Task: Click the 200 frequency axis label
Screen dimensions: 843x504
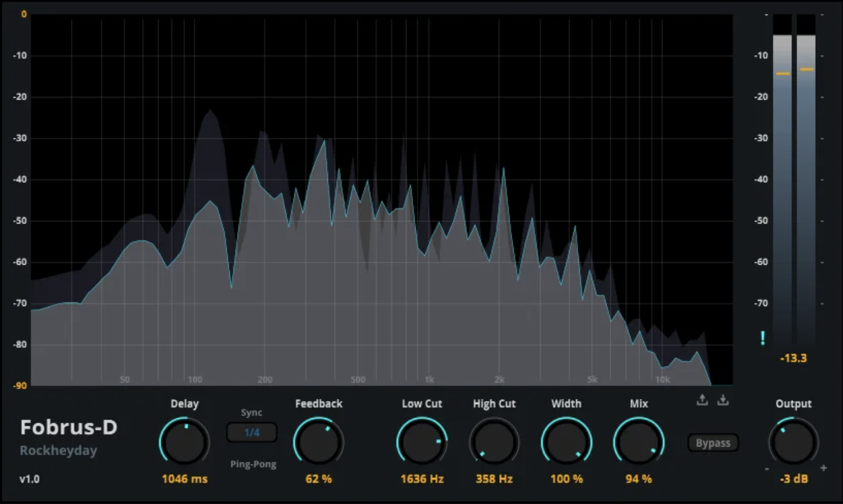Action: click(x=265, y=380)
